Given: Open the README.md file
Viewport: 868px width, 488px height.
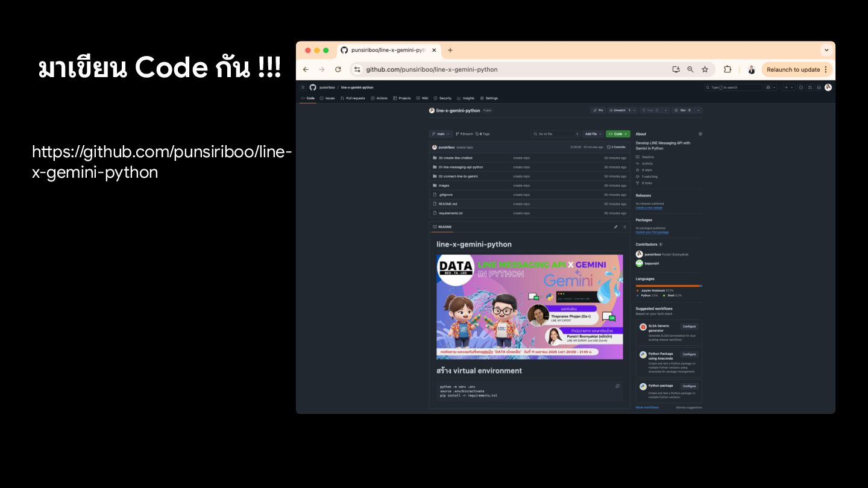Looking at the screenshot, I should pyautogui.click(x=448, y=204).
